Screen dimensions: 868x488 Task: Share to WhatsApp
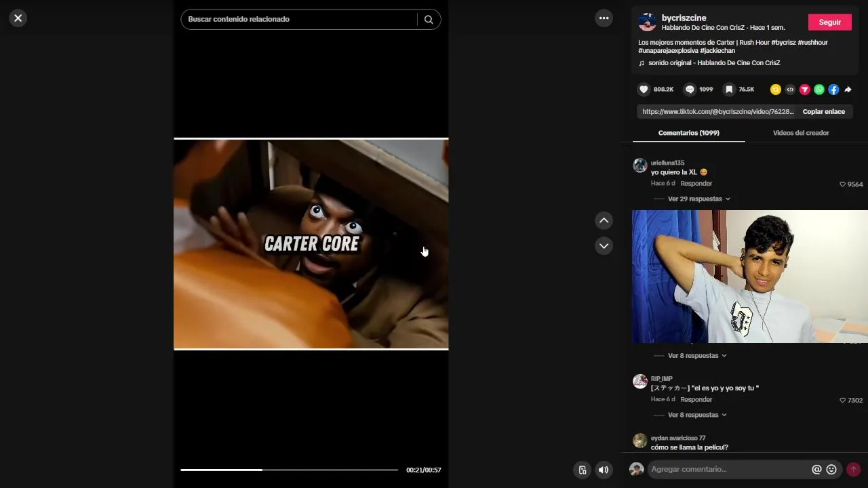(819, 89)
